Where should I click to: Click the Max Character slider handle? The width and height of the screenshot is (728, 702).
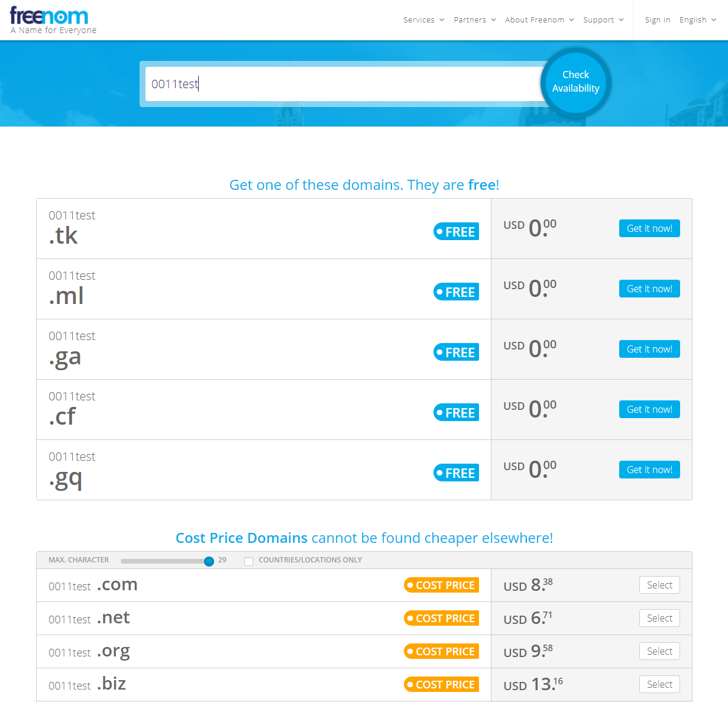tap(209, 561)
